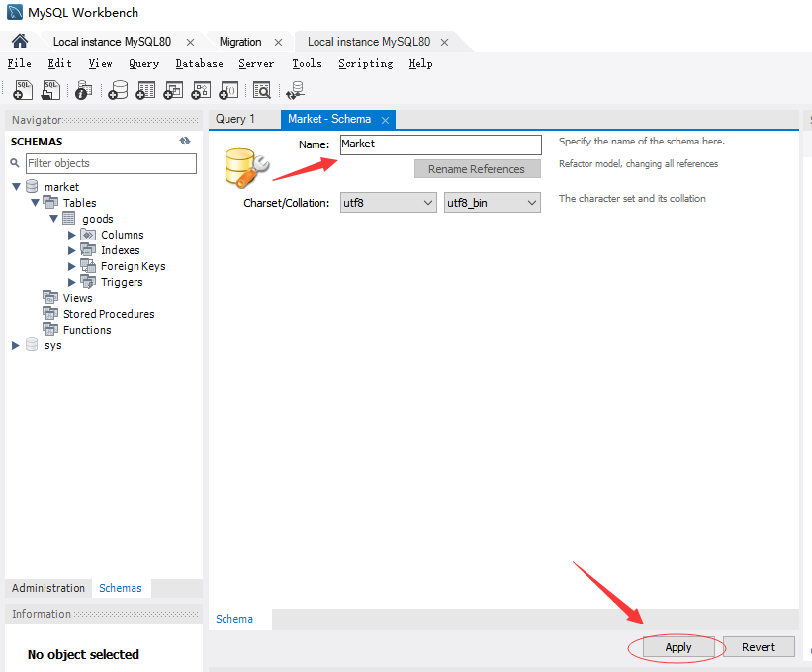
Task: Create new view toolbar icon
Action: (173, 90)
